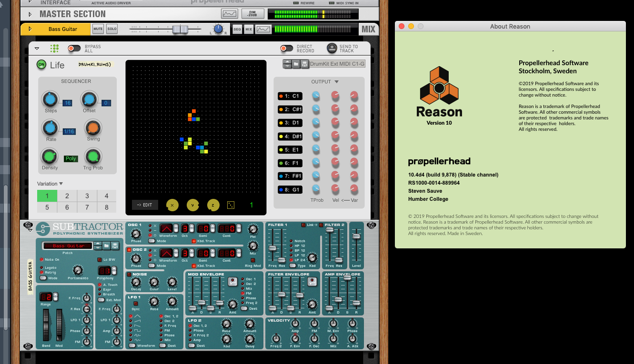Click the yellow Z pattern button

[x=213, y=205]
